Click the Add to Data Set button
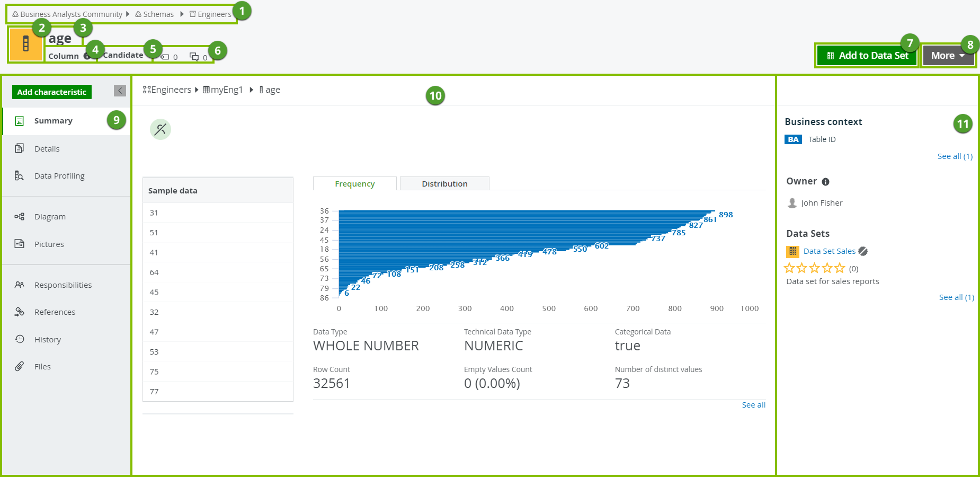The image size is (980, 477). click(867, 56)
